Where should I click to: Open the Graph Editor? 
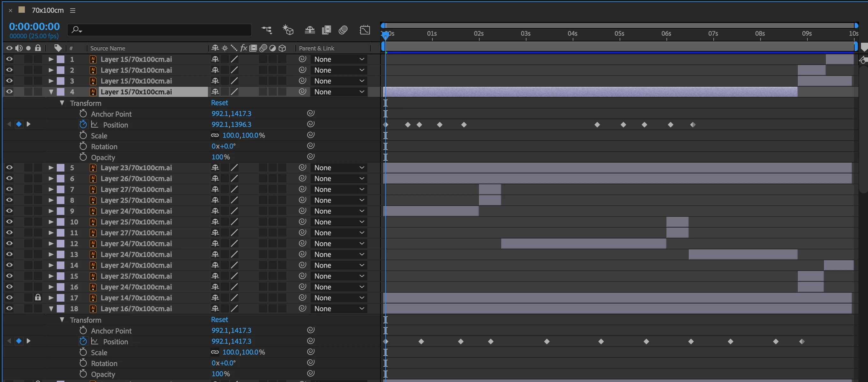point(364,30)
